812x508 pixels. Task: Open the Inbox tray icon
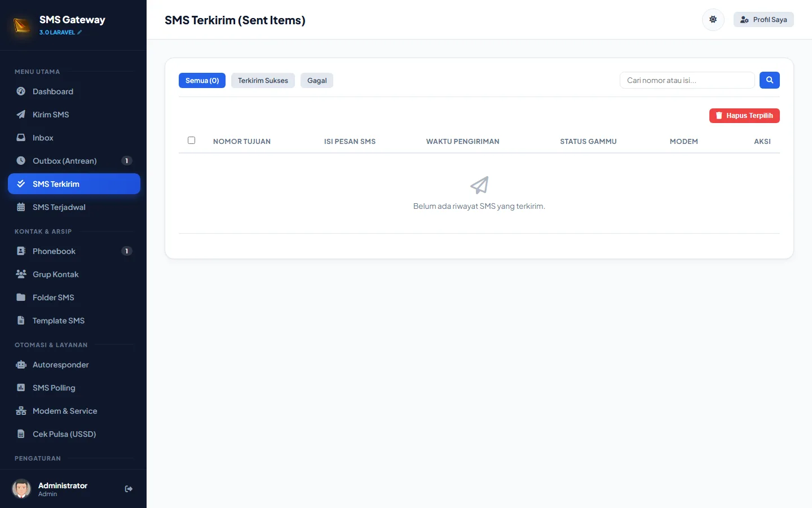click(21, 138)
